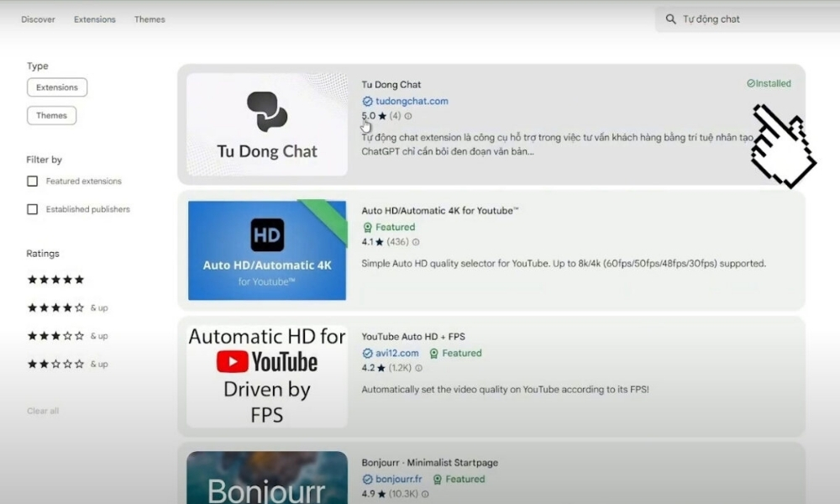Click Featured badge icon for Auto HD/Automatic 4K
The width and height of the screenshot is (840, 504).
[368, 227]
